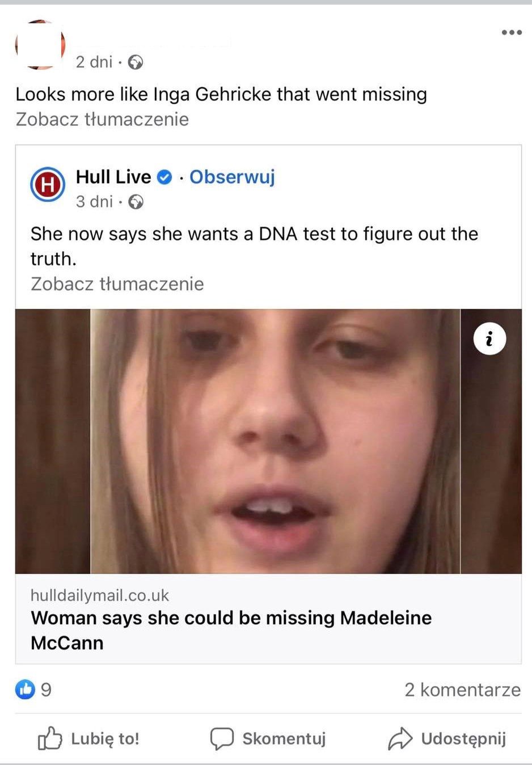Click the info "i" icon on the article image

point(489,339)
